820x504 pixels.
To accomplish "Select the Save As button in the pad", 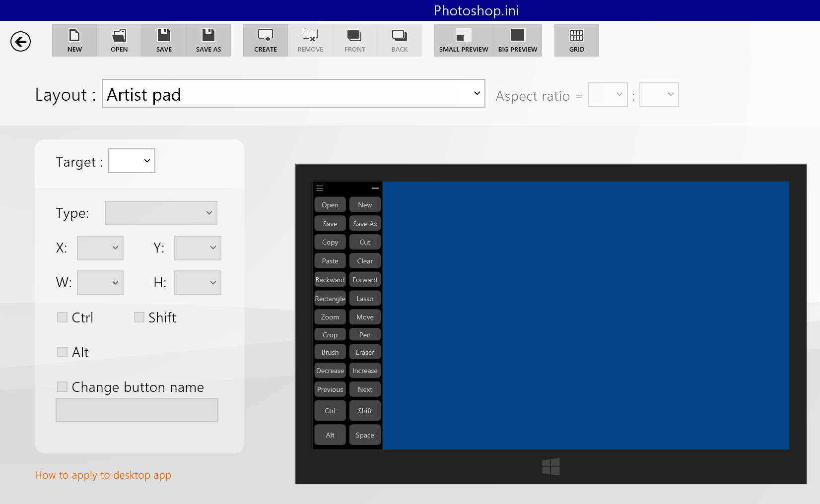I will [x=365, y=224].
